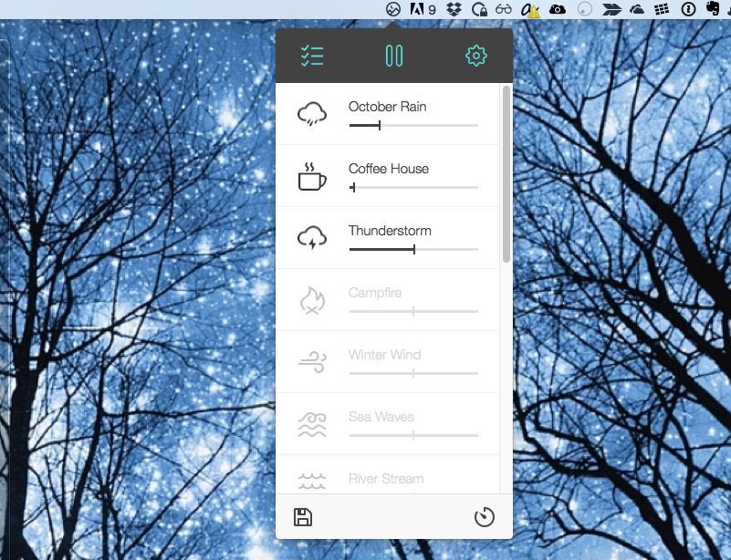The image size is (731, 560).
Task: Adjust the Sea Waves volume slider
Action: coord(413,435)
